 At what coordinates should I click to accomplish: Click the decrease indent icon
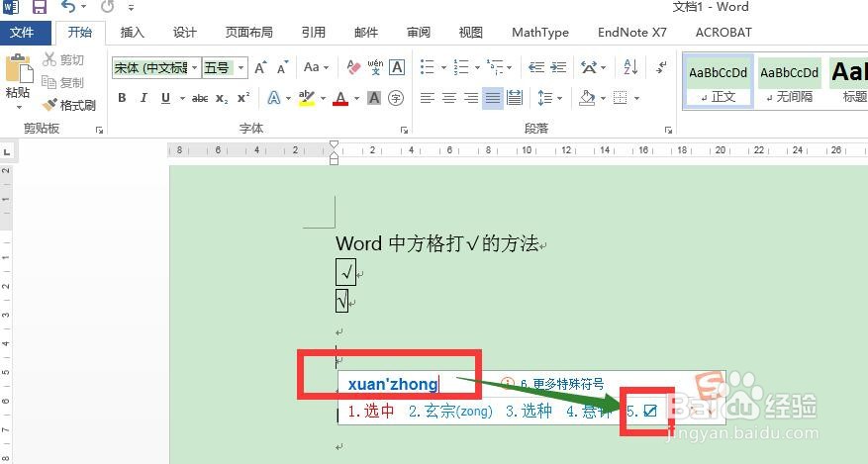(x=536, y=67)
